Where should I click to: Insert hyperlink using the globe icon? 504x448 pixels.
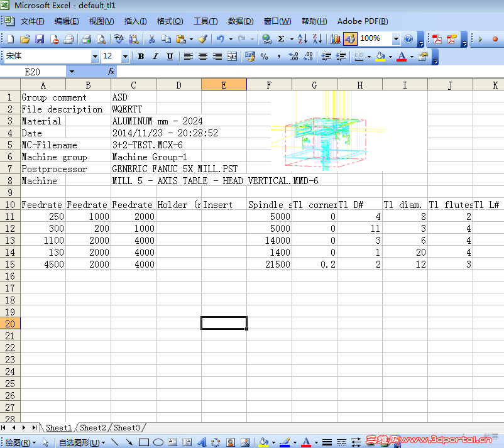coord(266,39)
